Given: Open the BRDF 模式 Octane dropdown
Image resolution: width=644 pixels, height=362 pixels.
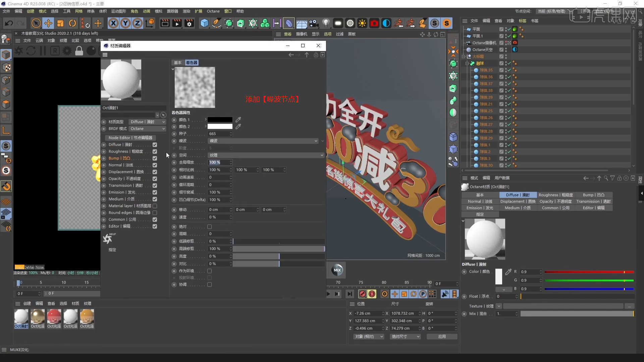Looking at the screenshot, I should tap(147, 128).
